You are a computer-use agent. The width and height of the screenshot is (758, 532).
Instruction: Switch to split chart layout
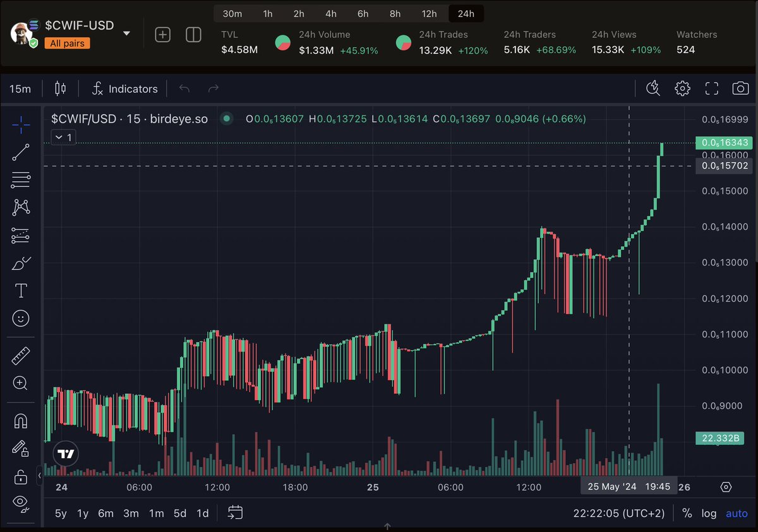tap(193, 35)
